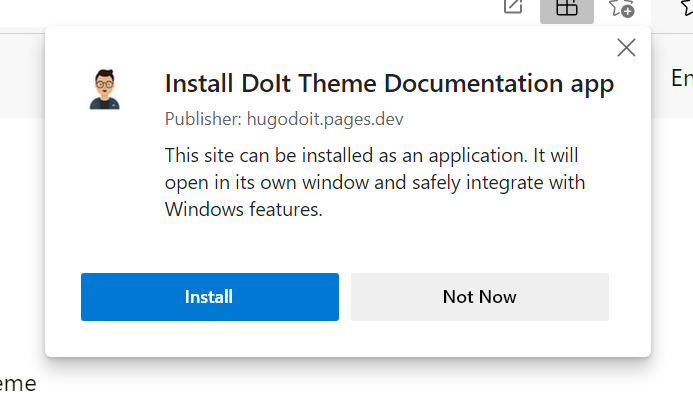Open the favorites star at far right
The width and height of the screenshot is (693, 419).
[x=686, y=6]
